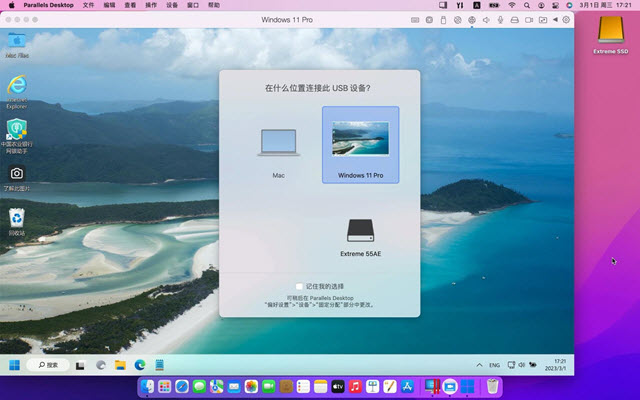Click the input source A icon in menu bar

pos(476,5)
